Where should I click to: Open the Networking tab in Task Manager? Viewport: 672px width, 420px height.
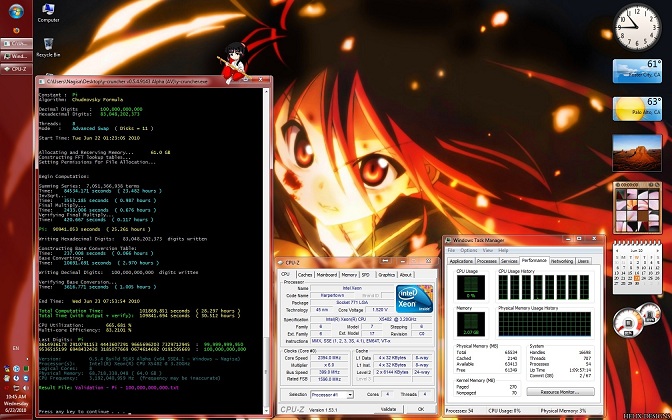tap(562, 260)
